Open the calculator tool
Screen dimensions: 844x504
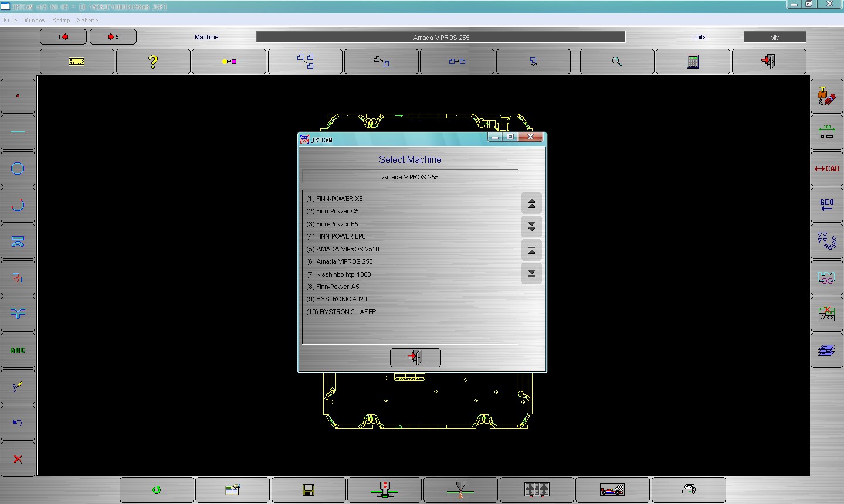coord(693,62)
